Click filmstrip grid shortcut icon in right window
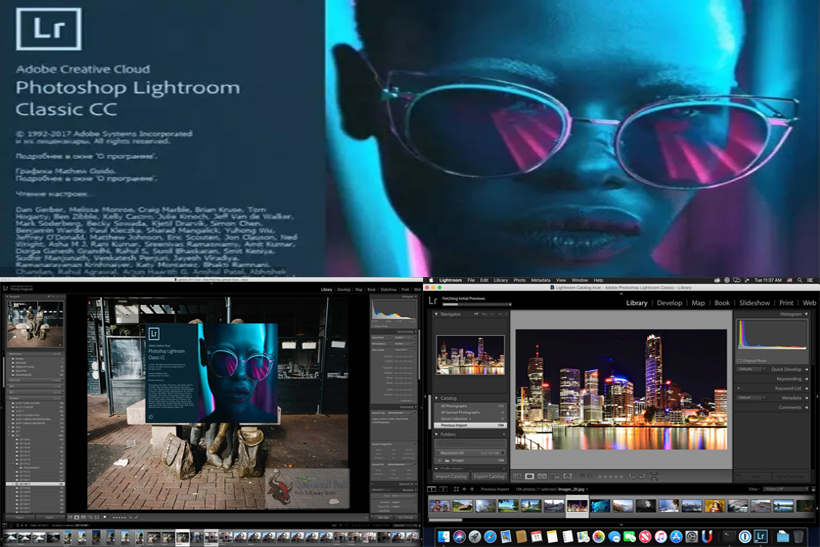820x547 pixels. [x=456, y=489]
